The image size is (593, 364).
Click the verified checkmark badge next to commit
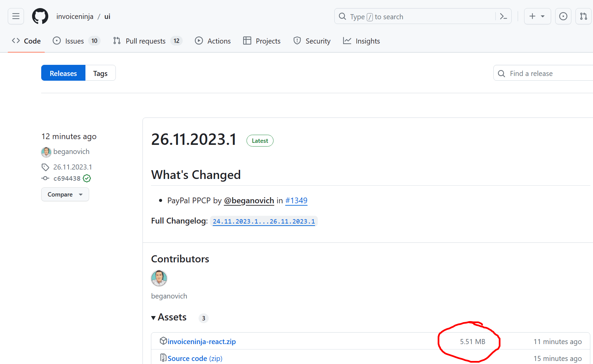coord(87,178)
